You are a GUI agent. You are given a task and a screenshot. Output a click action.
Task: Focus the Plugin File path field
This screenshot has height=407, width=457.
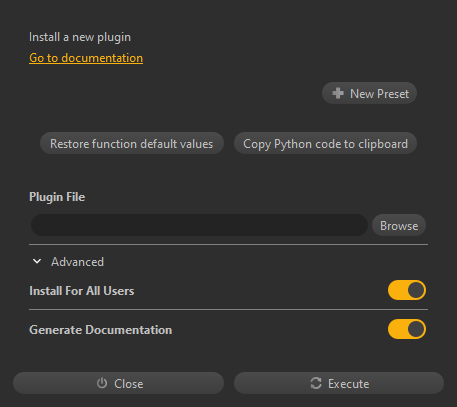click(x=199, y=225)
